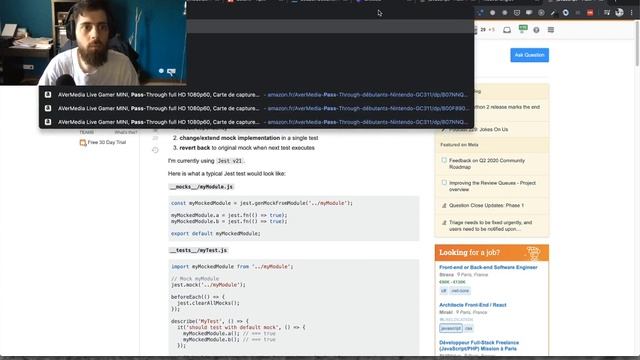Open the Stack Overflow inbox icon
The image size is (640, 360).
tap(507, 30)
